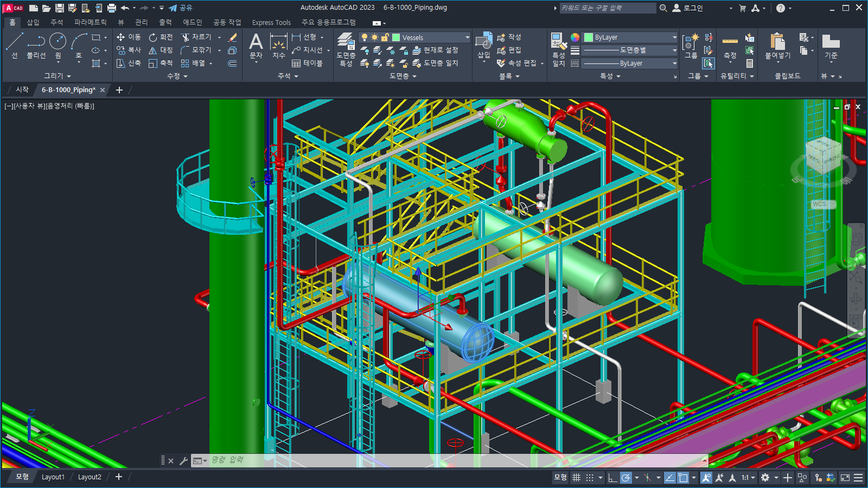868x488 pixels.
Task: Activate the Mirror (대칭) tool
Action: (x=161, y=50)
